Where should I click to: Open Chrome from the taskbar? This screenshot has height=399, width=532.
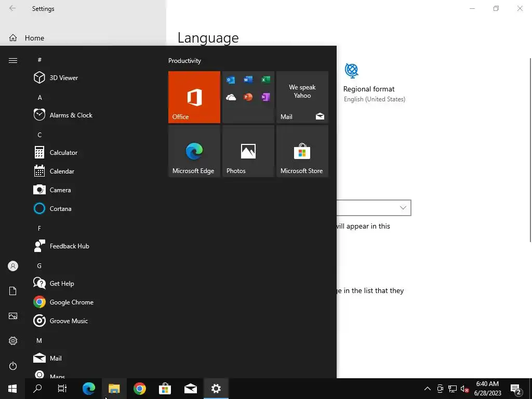tap(139, 389)
